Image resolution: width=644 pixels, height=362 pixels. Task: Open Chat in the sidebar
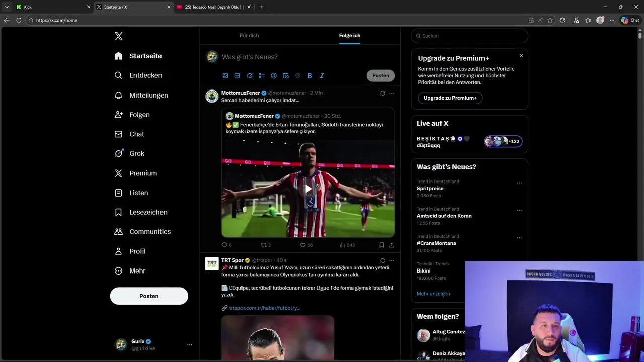click(129, 134)
